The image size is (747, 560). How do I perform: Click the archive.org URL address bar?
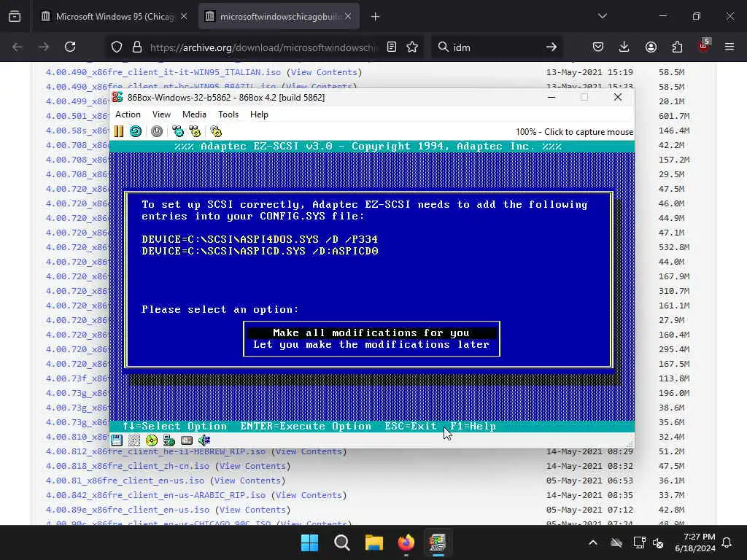point(263,47)
